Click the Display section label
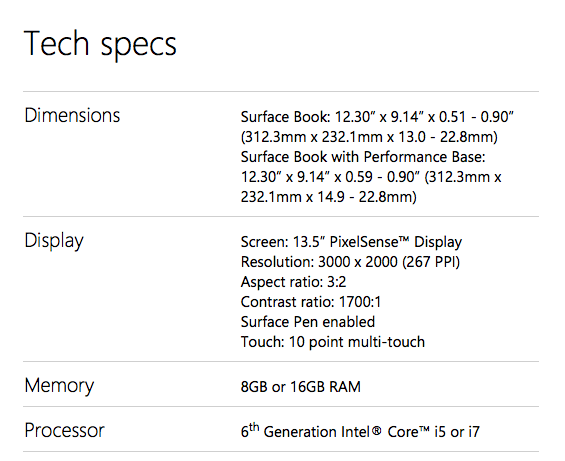This screenshot has width=565, height=461. [x=54, y=241]
